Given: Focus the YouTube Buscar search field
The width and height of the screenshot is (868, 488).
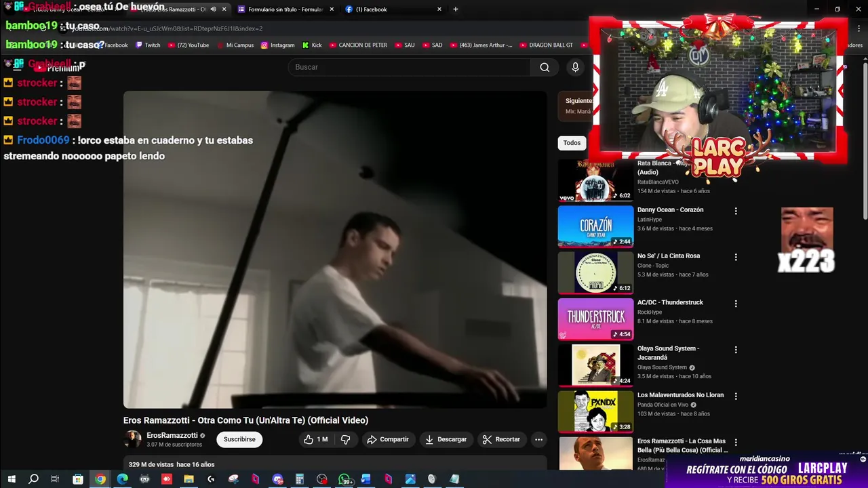Looking at the screenshot, I should pos(409,67).
